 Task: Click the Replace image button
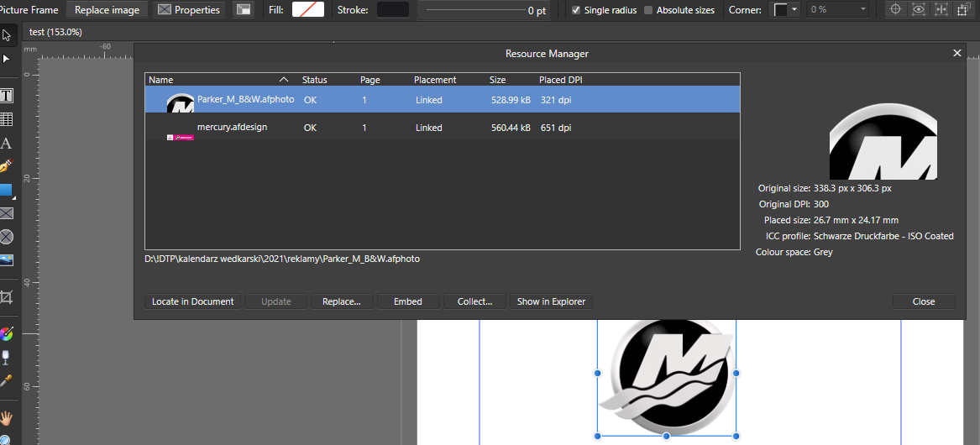pyautogui.click(x=107, y=10)
